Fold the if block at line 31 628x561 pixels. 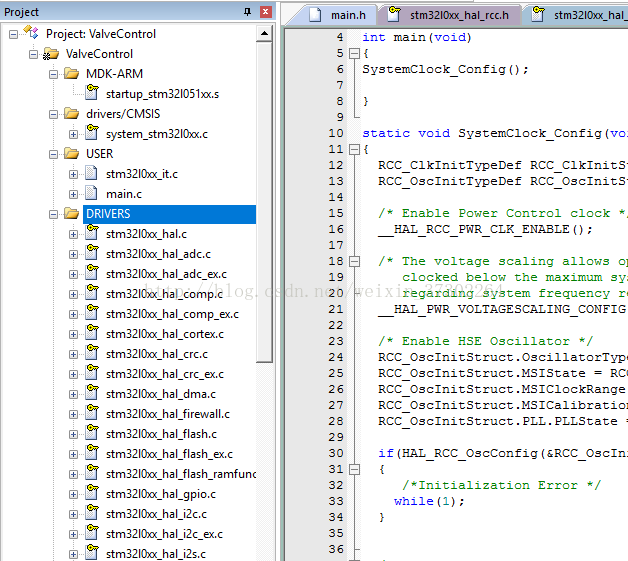click(353, 469)
